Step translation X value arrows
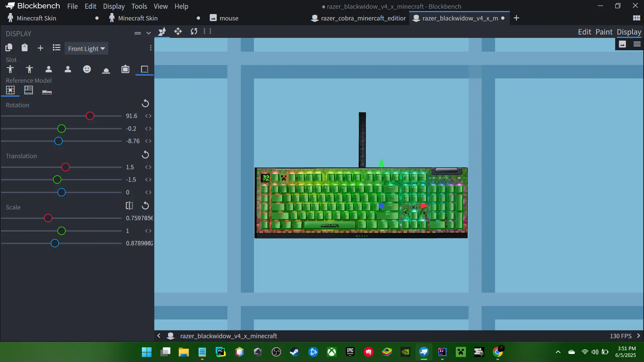 click(148, 167)
